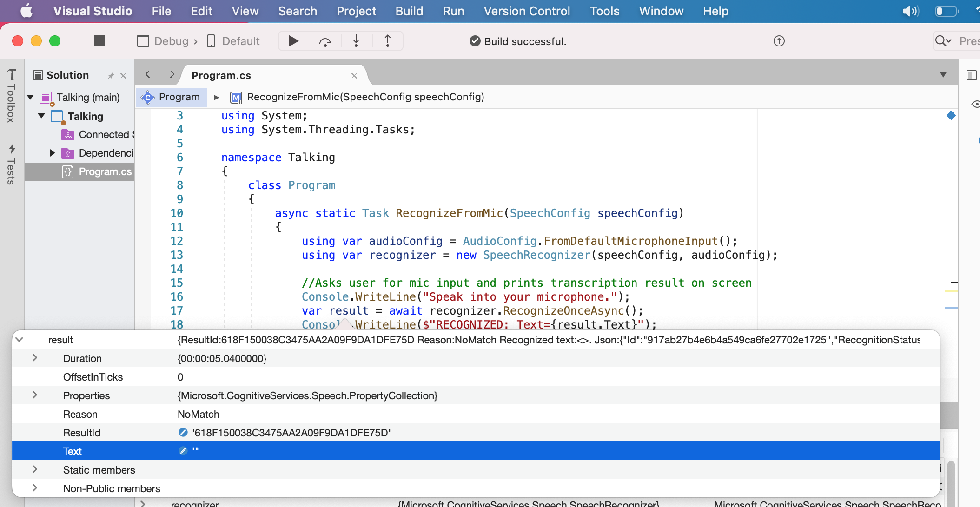The image size is (980, 507).
Task: Toggle the eye icon on the editor's right margin
Action: tap(976, 105)
